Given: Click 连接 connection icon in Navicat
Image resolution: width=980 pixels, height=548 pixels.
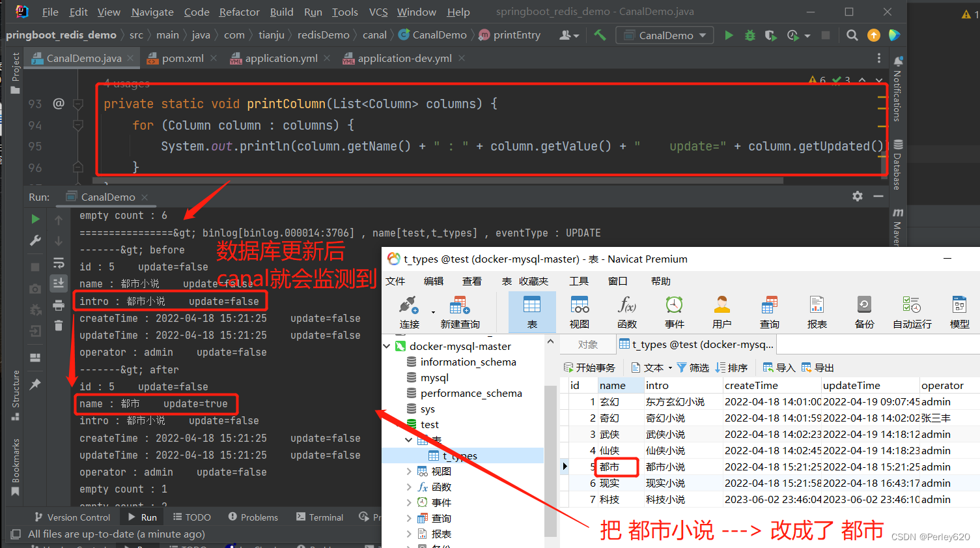Looking at the screenshot, I should point(410,312).
